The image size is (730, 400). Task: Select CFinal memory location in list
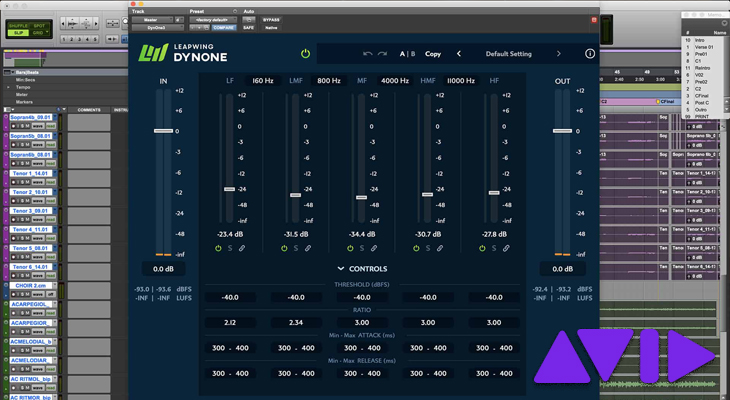click(x=702, y=96)
